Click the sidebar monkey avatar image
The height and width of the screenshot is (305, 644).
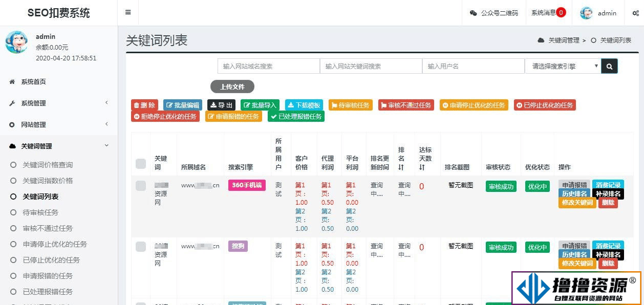16,42
